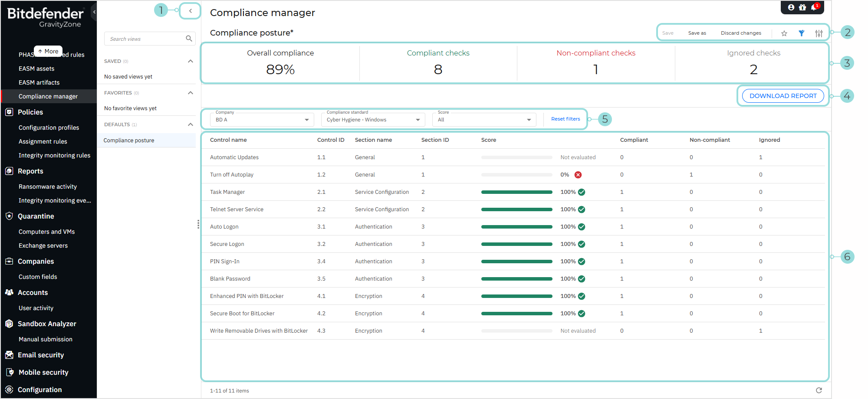Click the column settings sliders icon
This screenshot has height=399, width=868.
(x=819, y=33)
